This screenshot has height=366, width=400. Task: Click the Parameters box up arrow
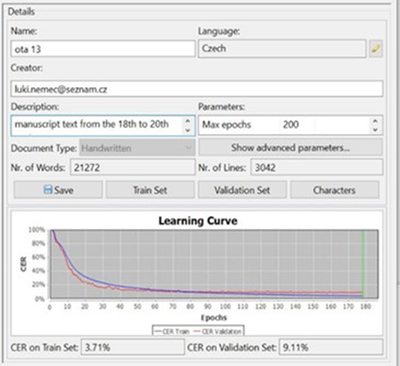coord(375,121)
